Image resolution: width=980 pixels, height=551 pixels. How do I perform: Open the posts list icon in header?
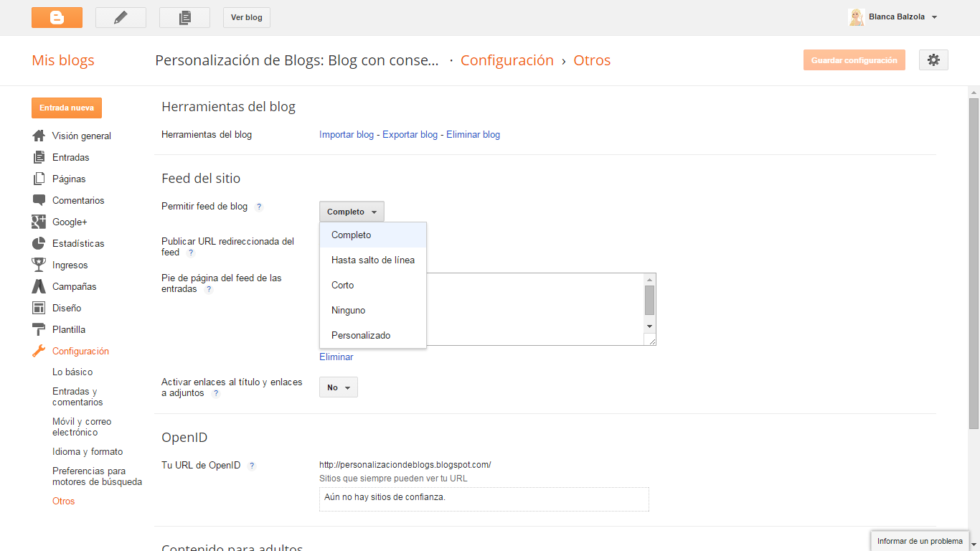point(184,17)
